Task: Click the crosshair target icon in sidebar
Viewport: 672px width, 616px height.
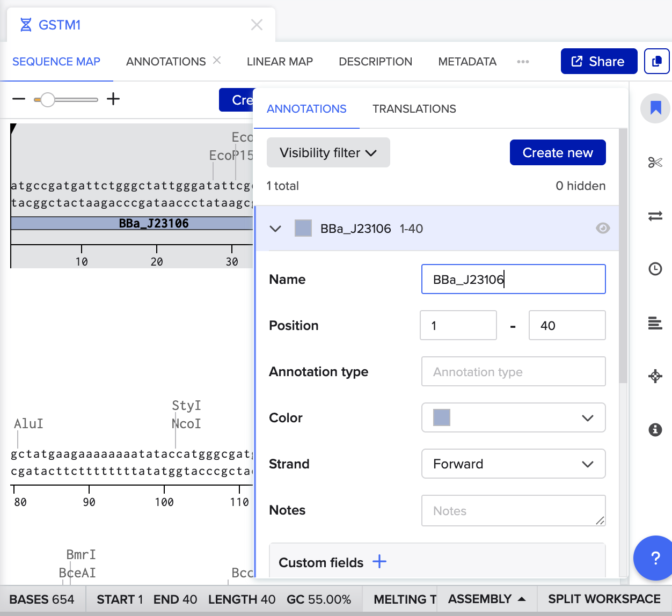Action: point(655,376)
